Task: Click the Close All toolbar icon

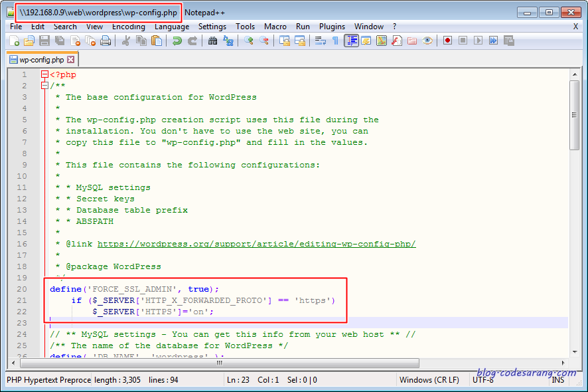Action: point(90,41)
